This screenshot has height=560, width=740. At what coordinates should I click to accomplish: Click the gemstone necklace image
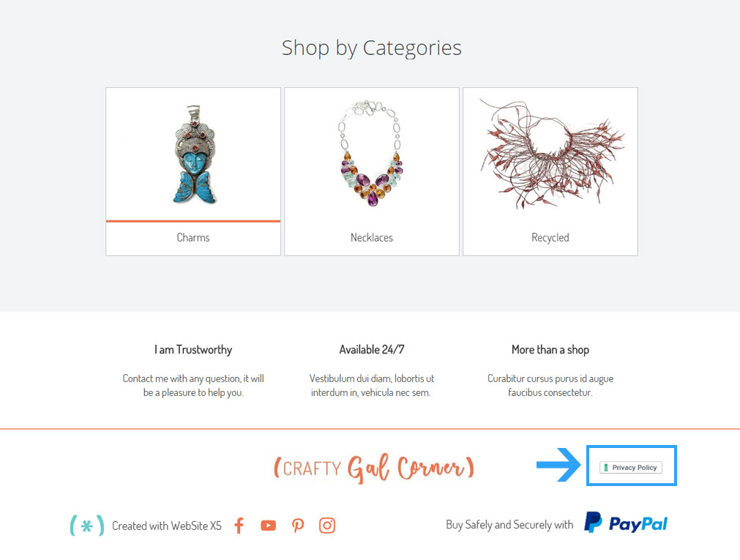(x=371, y=153)
